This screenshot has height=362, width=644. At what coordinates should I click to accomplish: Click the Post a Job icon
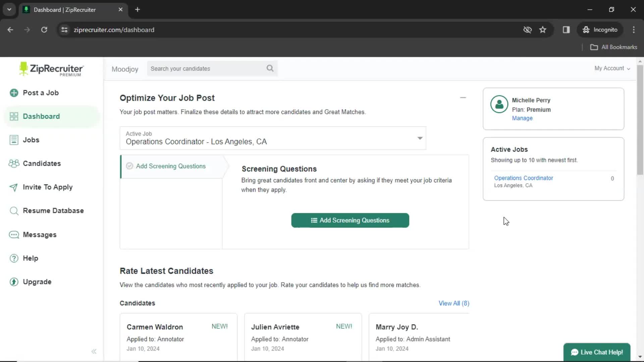(x=15, y=93)
